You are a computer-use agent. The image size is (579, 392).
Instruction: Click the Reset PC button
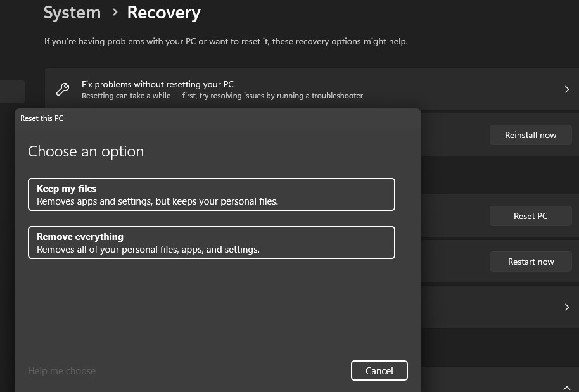[x=531, y=216]
